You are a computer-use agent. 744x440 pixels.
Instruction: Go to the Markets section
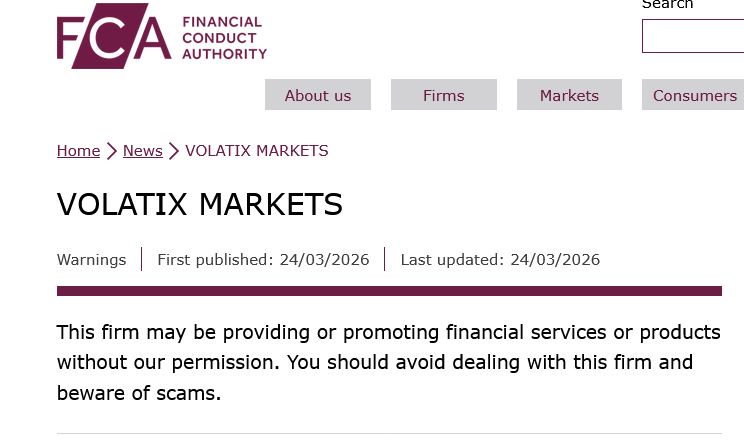(x=569, y=96)
